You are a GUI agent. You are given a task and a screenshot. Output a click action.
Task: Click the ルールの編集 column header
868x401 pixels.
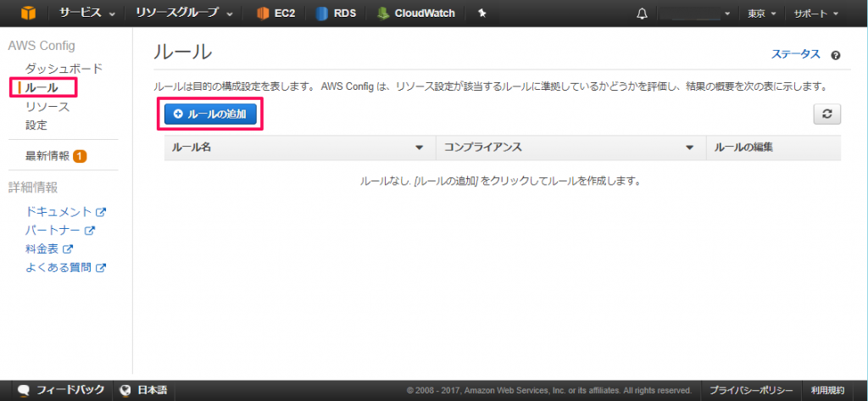(x=743, y=148)
